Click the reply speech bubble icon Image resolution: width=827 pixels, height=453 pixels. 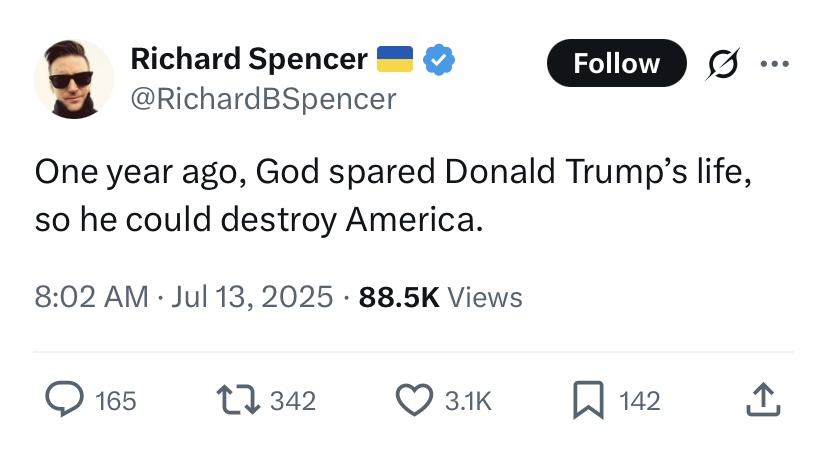coord(64,400)
